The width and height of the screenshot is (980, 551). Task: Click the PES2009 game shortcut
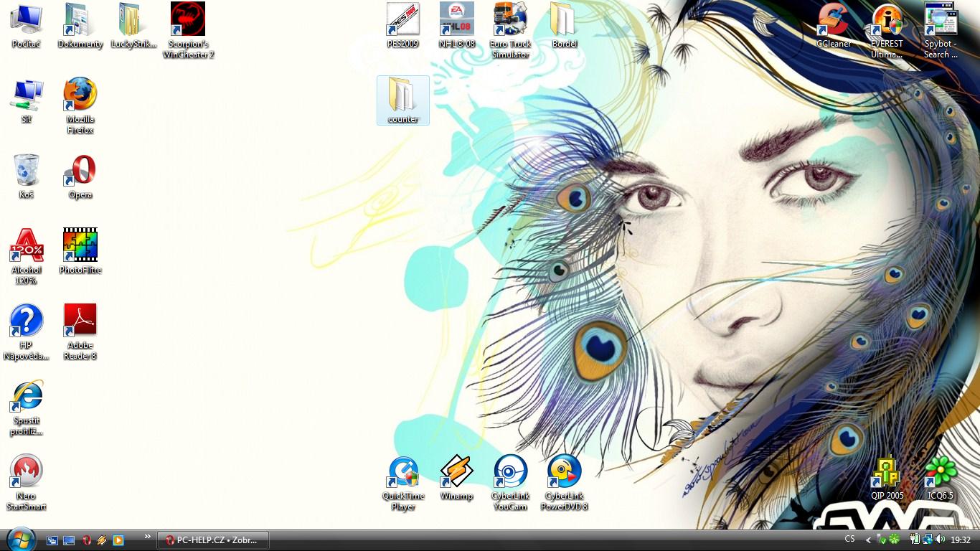tap(402, 20)
